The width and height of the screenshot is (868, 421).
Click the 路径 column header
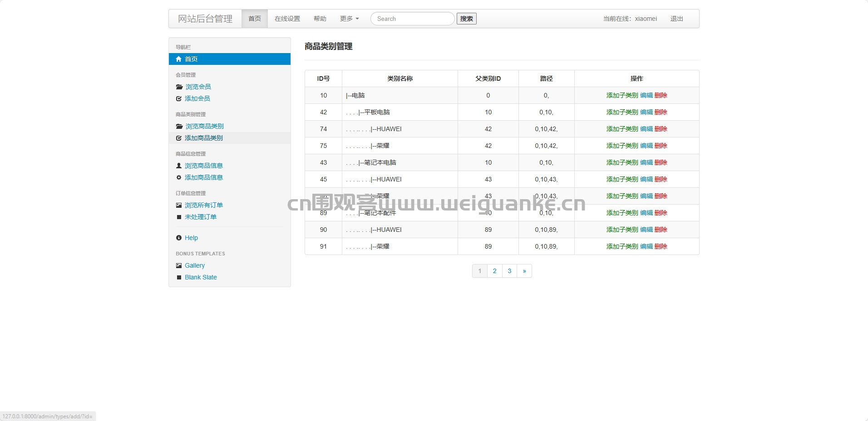point(547,78)
